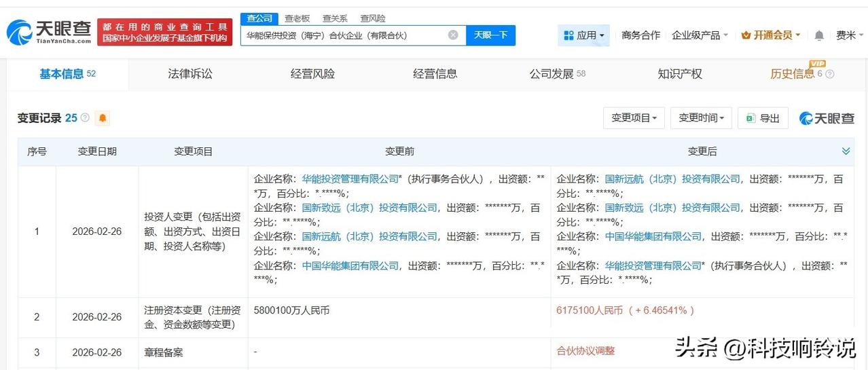Viewport: 868px width, 370px height.
Task: Open 商务合作 link
Action: [640, 35]
